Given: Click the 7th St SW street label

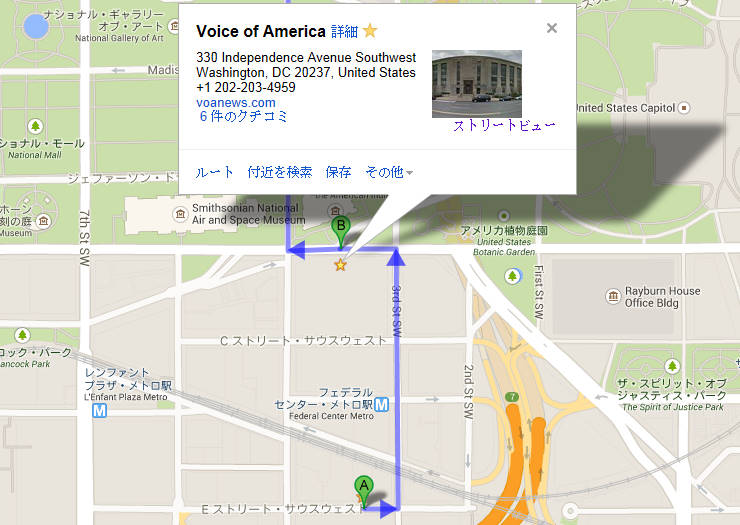Looking at the screenshot, I should click(x=84, y=238).
